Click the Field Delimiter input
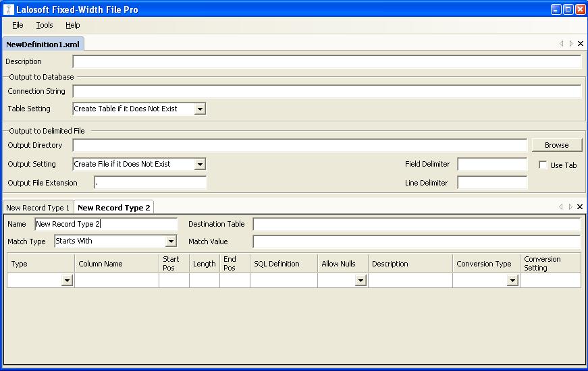Viewport: 588px width, 371px height. [492, 164]
